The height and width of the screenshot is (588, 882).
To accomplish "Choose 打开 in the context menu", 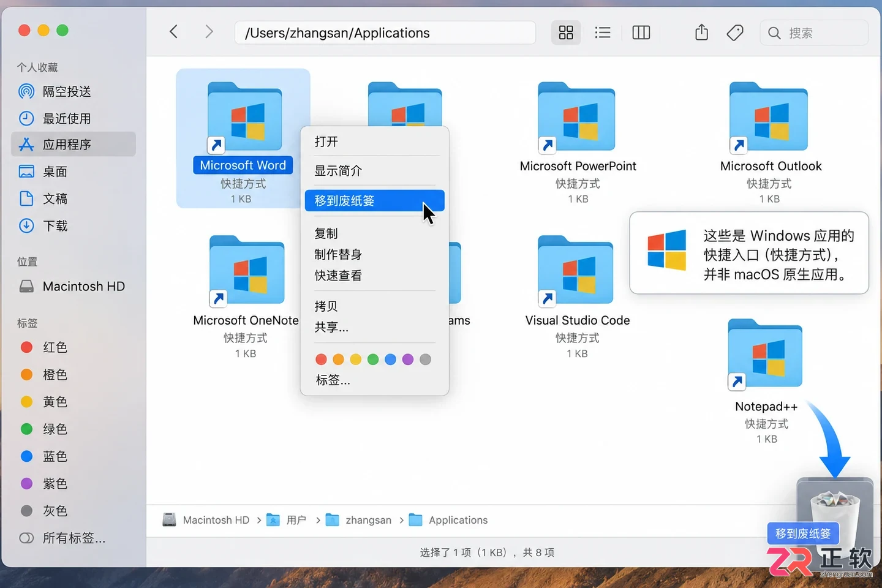I will pyautogui.click(x=375, y=142).
